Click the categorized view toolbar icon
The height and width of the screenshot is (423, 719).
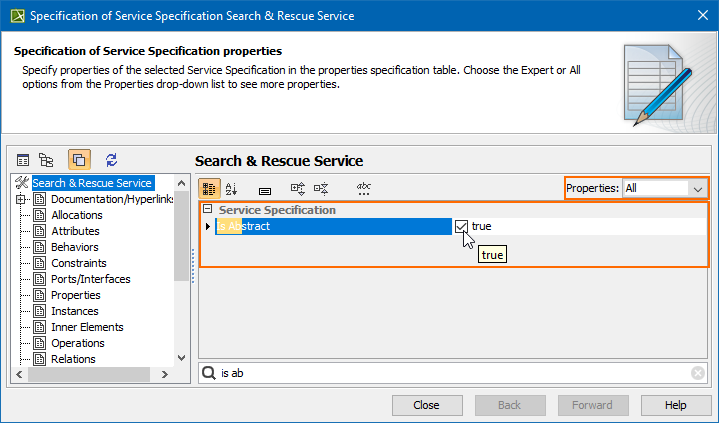[x=210, y=188]
